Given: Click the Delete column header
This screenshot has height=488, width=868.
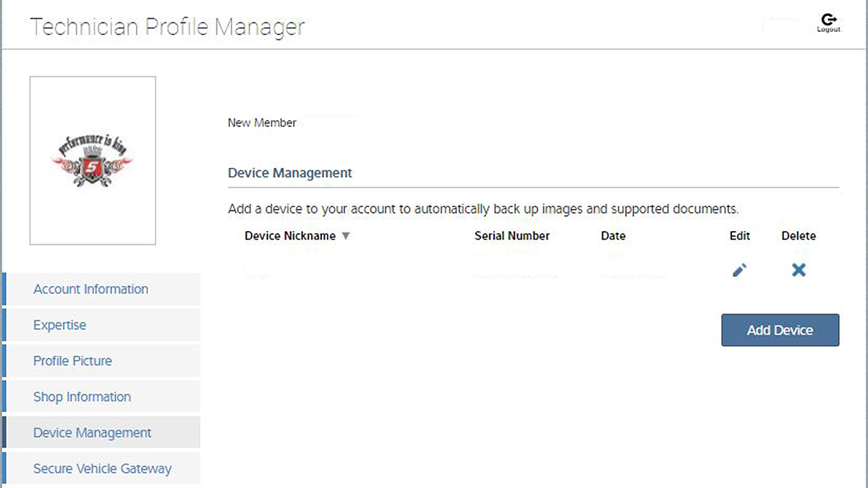Looking at the screenshot, I should [x=799, y=236].
